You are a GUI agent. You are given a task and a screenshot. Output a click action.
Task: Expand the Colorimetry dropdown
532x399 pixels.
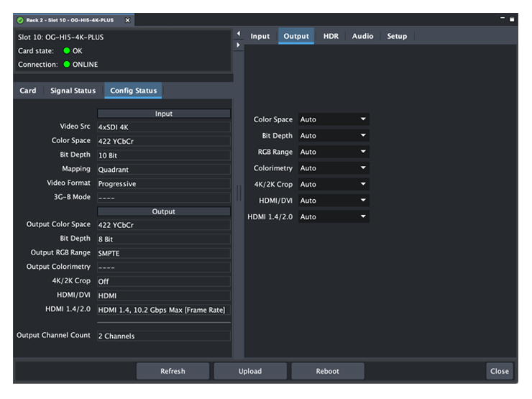tap(334, 168)
